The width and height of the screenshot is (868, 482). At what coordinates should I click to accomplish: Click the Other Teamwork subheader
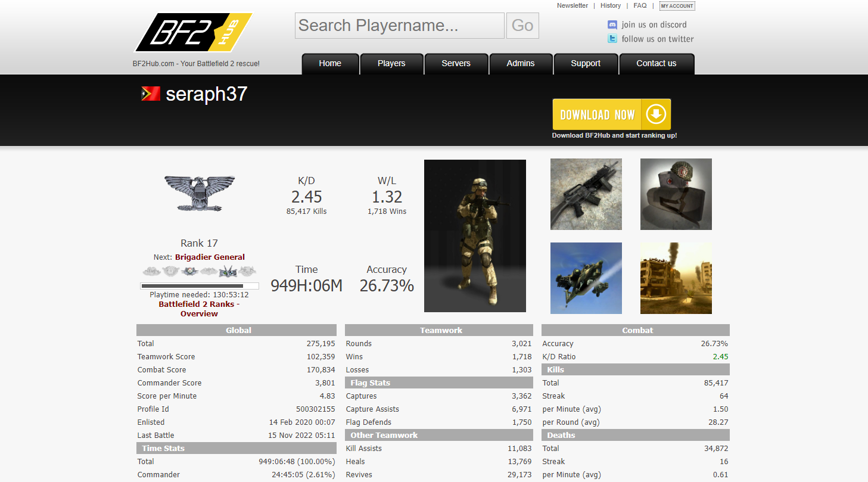[x=439, y=435]
